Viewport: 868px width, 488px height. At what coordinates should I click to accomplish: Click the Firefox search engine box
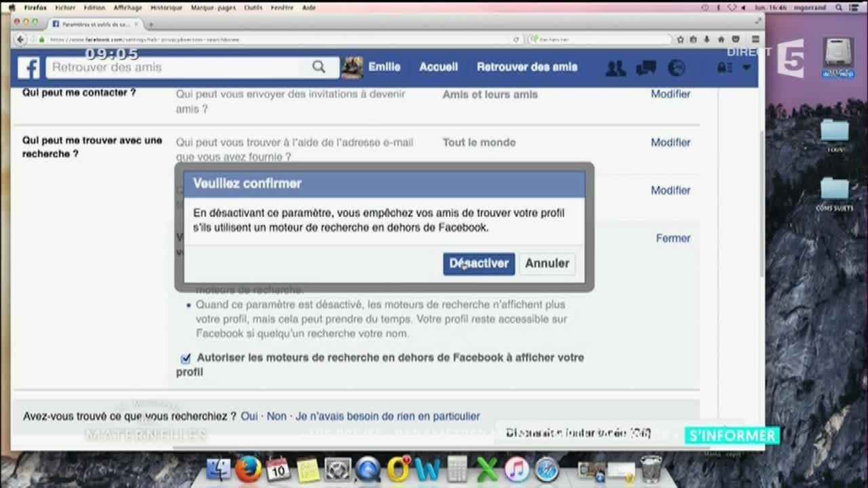599,40
